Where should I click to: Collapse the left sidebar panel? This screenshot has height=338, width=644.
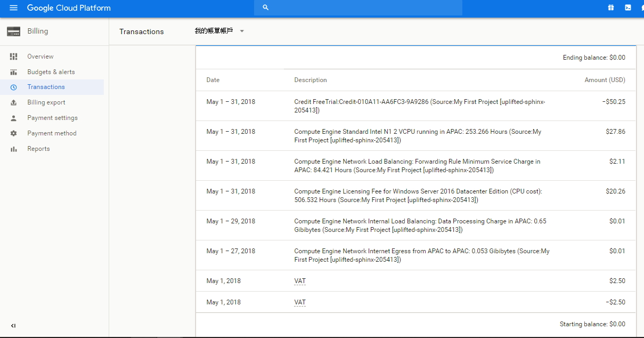(13, 326)
